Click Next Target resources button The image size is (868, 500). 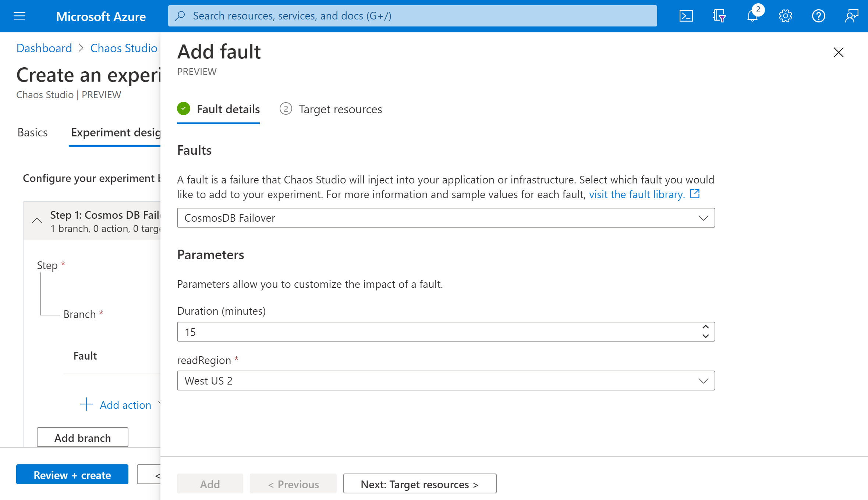pos(420,483)
